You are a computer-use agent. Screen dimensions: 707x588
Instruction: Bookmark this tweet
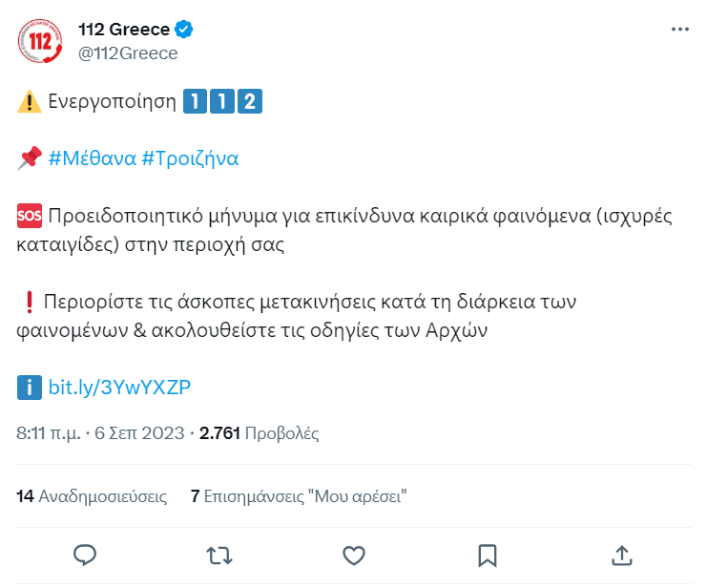click(x=488, y=555)
